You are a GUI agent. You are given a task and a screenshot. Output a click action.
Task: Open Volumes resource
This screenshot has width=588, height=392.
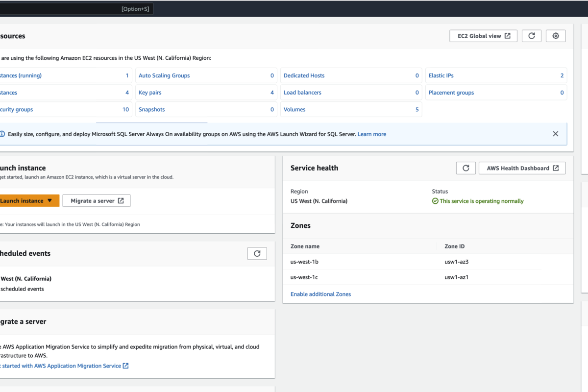(294, 110)
